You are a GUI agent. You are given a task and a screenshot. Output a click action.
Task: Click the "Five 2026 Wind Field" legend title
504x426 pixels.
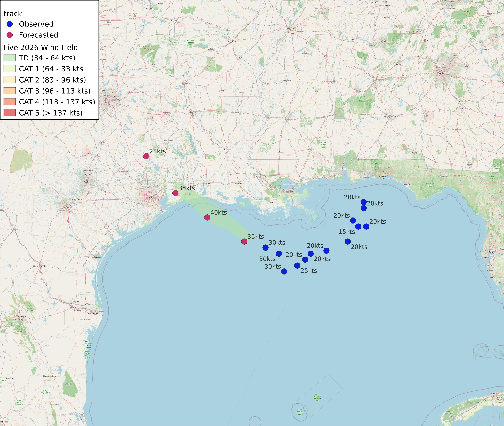point(41,47)
